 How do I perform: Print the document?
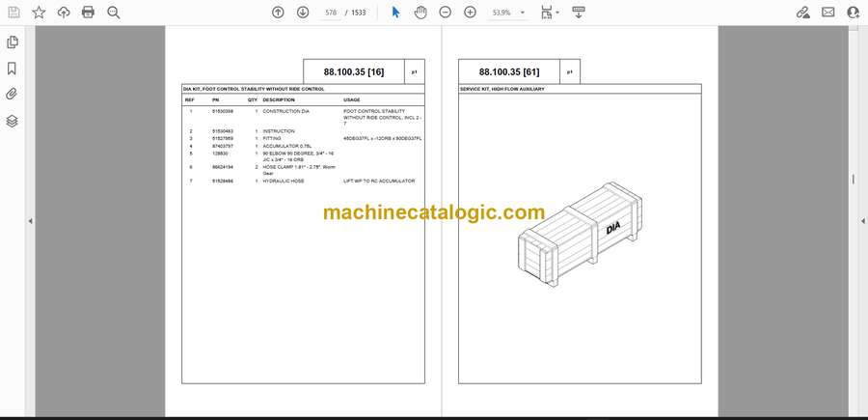coord(88,13)
